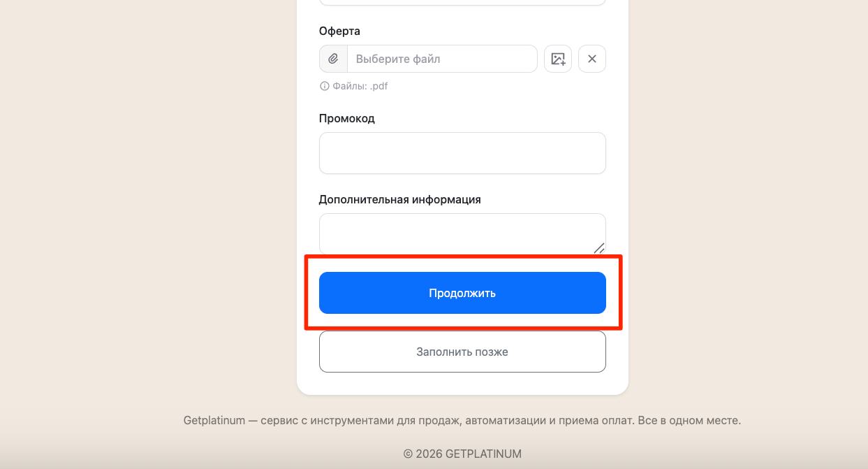Open the image upload icon button
Image resolution: width=868 pixels, height=469 pixels.
[x=558, y=59]
